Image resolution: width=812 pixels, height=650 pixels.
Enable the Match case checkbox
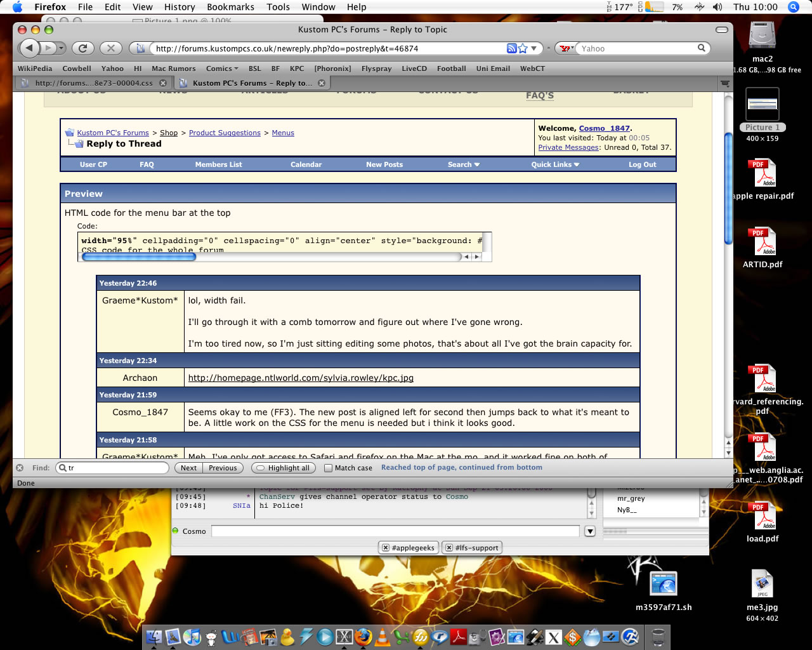pos(328,468)
